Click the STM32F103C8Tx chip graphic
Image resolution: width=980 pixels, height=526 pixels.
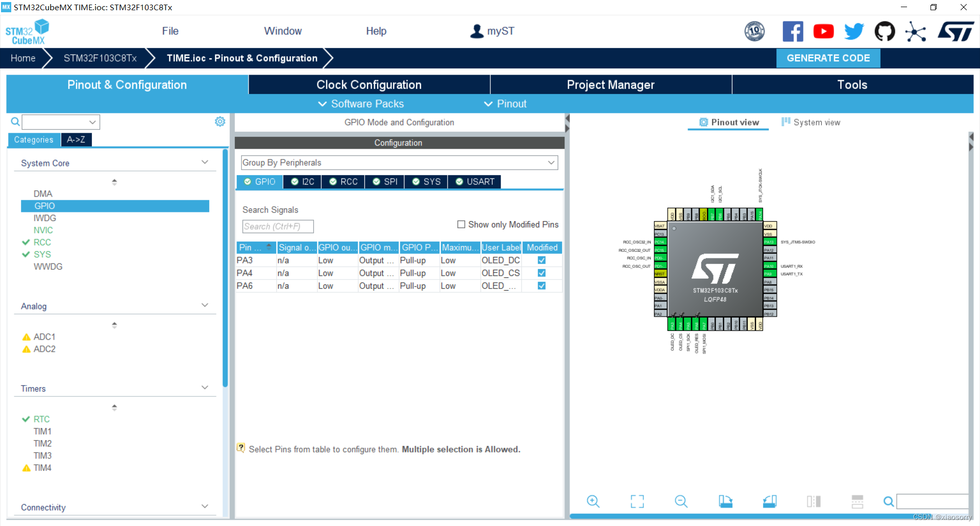coord(715,269)
